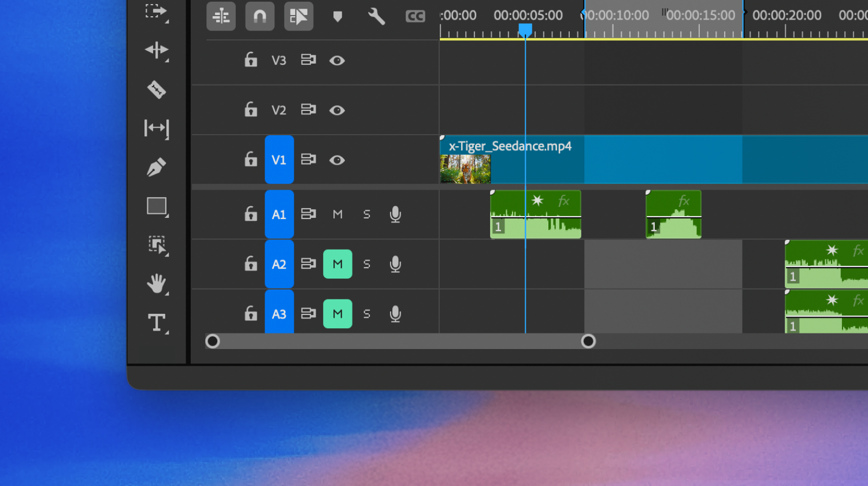Toggle Snap in Timeline magnet icon
Viewport: 868px width, 486px height.
[260, 16]
